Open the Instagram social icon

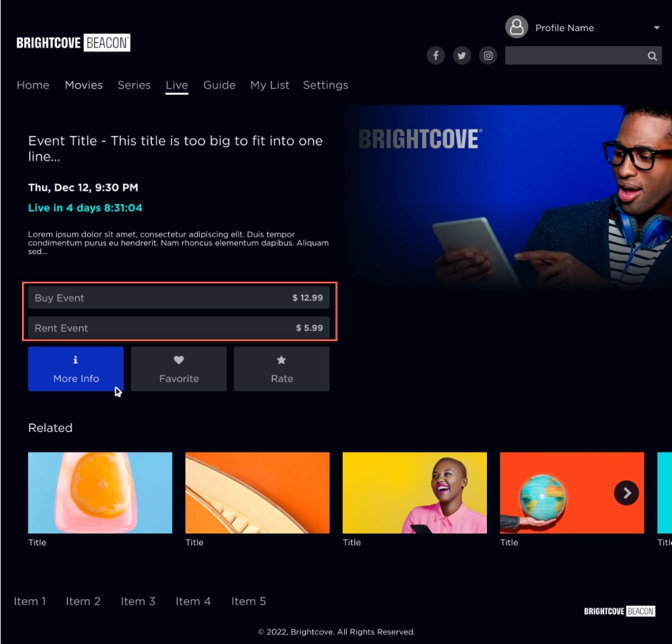(x=488, y=55)
